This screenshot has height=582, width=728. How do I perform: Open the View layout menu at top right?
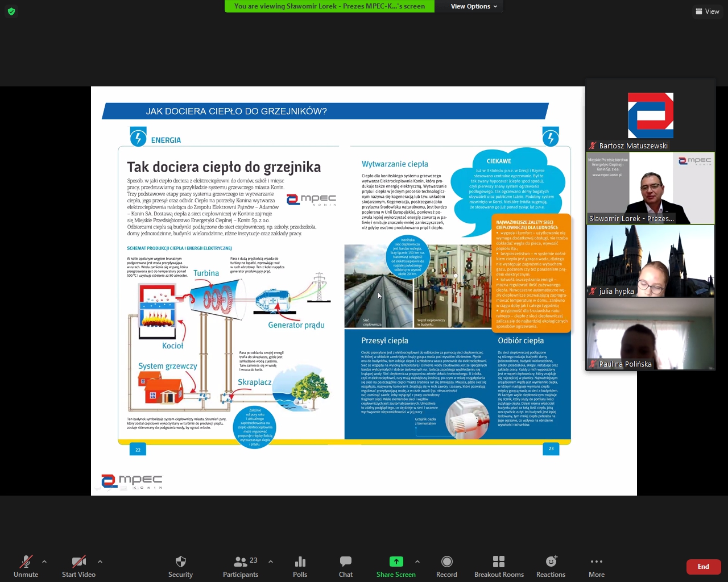pos(708,11)
